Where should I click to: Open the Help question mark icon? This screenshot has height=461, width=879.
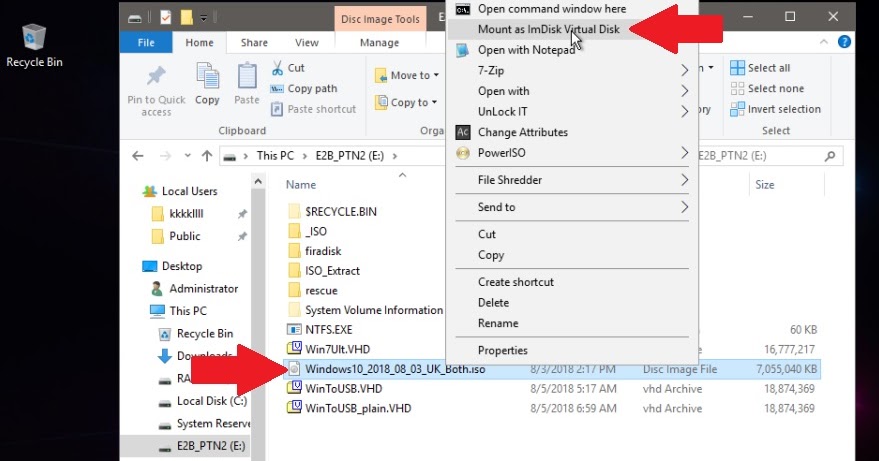point(844,42)
